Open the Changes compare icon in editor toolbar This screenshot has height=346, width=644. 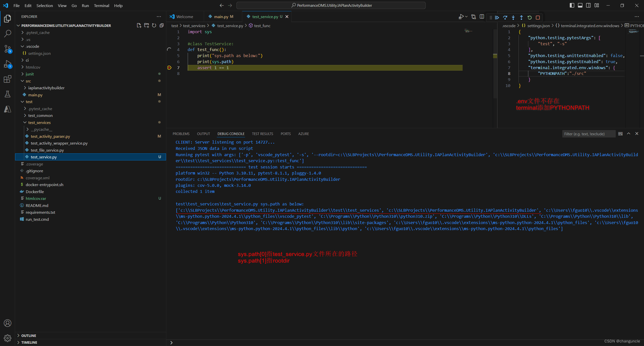(x=474, y=17)
